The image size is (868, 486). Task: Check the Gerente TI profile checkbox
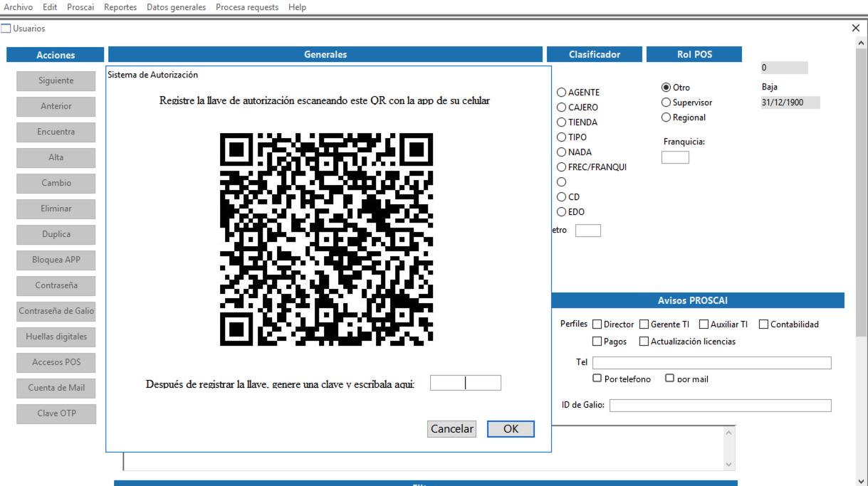tap(644, 324)
